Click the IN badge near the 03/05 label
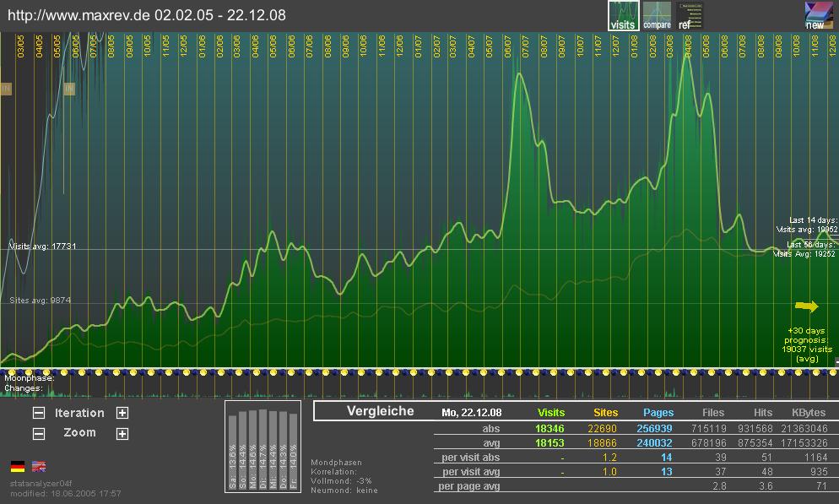The width and height of the screenshot is (839, 504). 7,89
